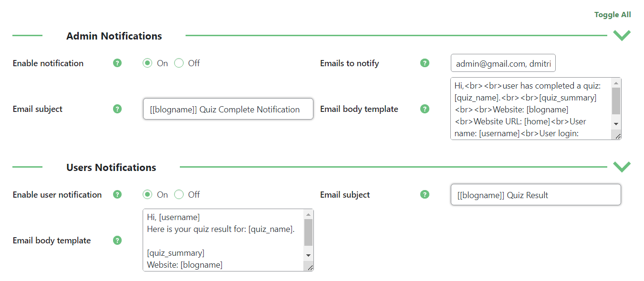Click help icon beside users Email subject
The height and width of the screenshot is (281, 644).
tap(425, 194)
